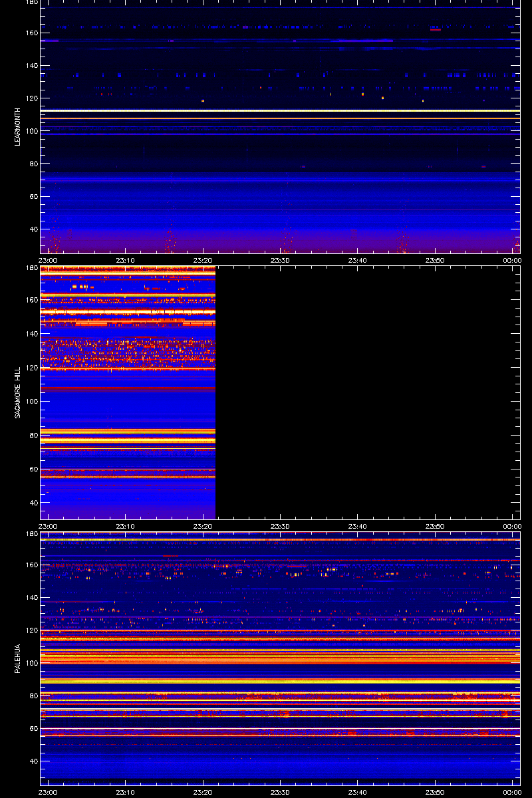
Task: Click the 80 frequency label on Sagamore Hill axis
Action: click(x=34, y=436)
